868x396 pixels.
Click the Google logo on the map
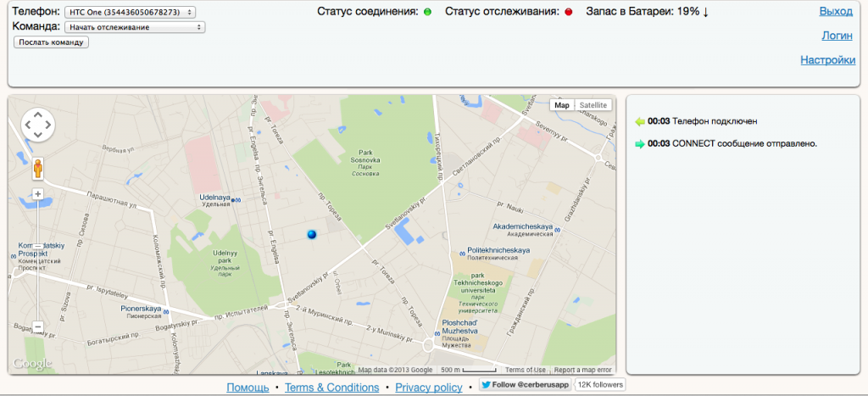(32, 365)
